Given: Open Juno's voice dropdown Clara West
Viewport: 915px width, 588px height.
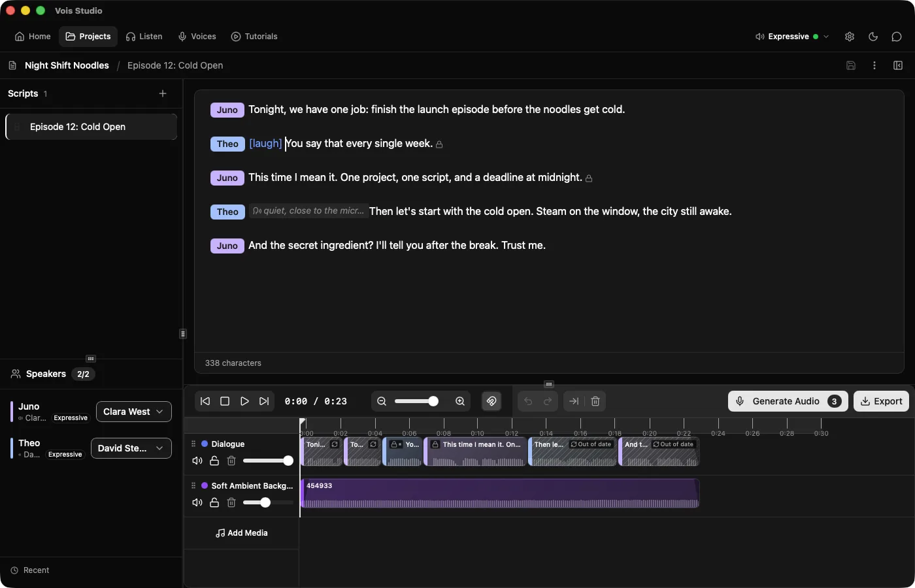Looking at the screenshot, I should pos(134,412).
